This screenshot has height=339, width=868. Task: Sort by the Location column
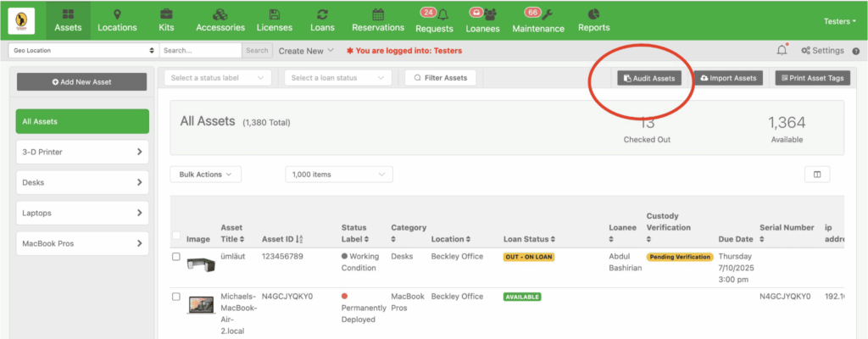point(451,239)
